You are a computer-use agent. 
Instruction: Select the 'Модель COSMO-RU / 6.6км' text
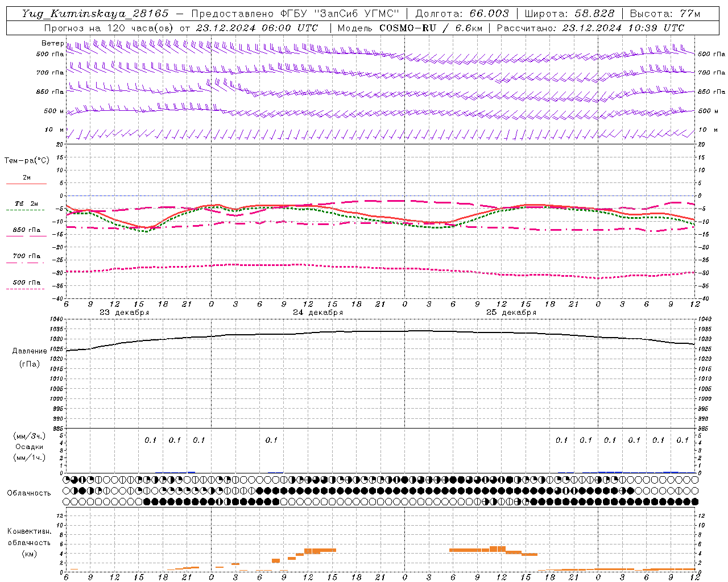[x=410, y=28]
